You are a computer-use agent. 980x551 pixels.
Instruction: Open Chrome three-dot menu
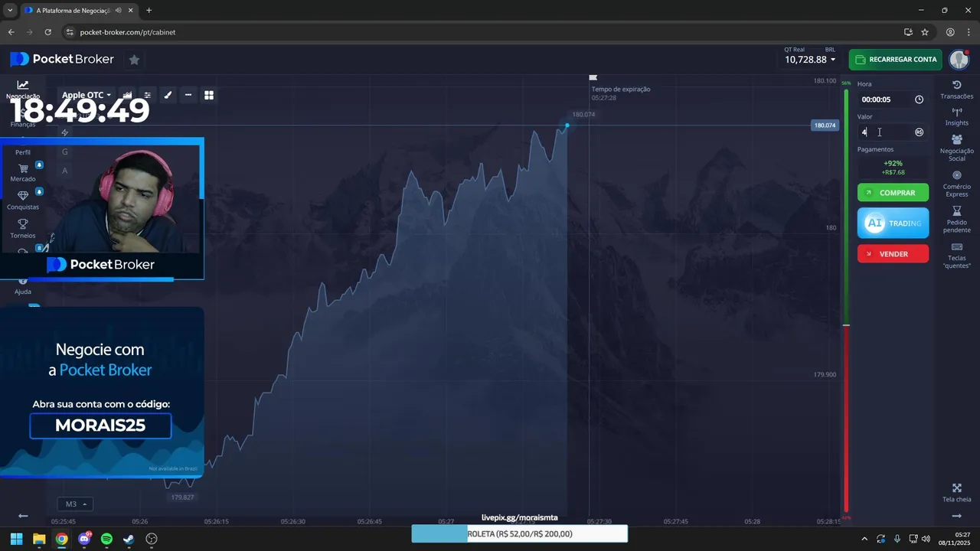click(969, 32)
